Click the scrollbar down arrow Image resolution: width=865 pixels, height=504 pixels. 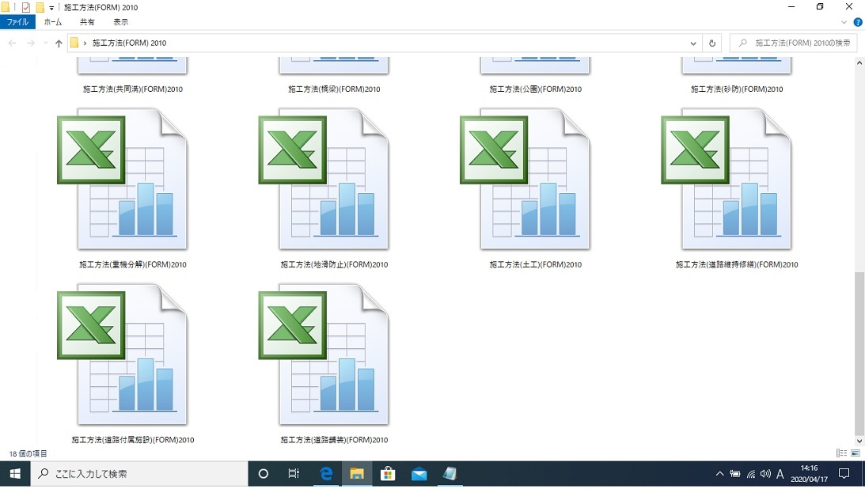click(x=859, y=441)
